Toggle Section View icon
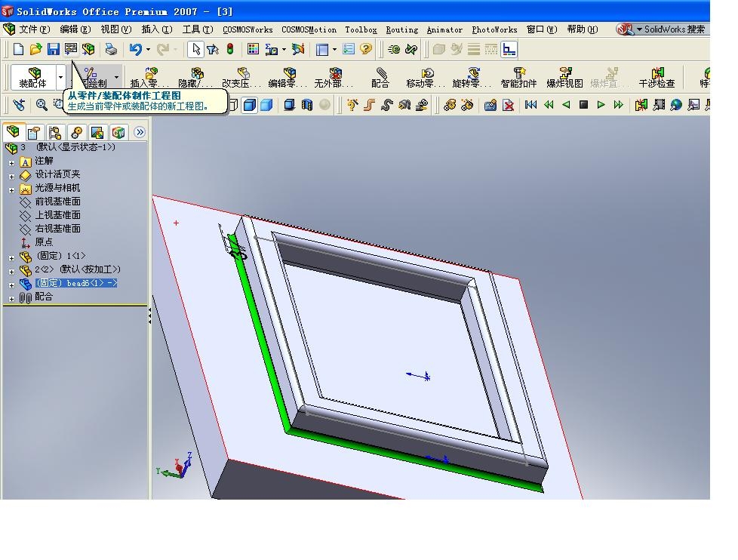Screen dimensions: 738x560 (x=307, y=104)
